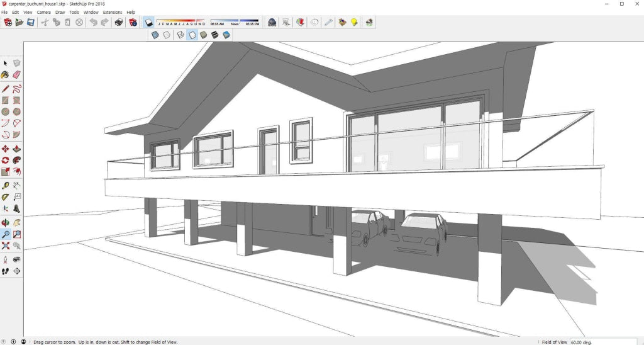Select the Section Plane tool
The height and width of the screenshot is (345, 644).
16,271
